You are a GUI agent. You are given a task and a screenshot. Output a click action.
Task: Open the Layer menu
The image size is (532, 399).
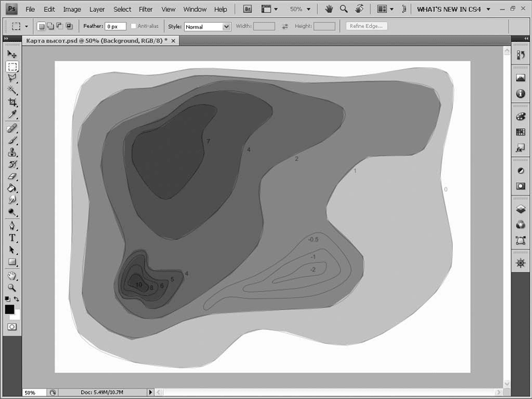click(97, 9)
